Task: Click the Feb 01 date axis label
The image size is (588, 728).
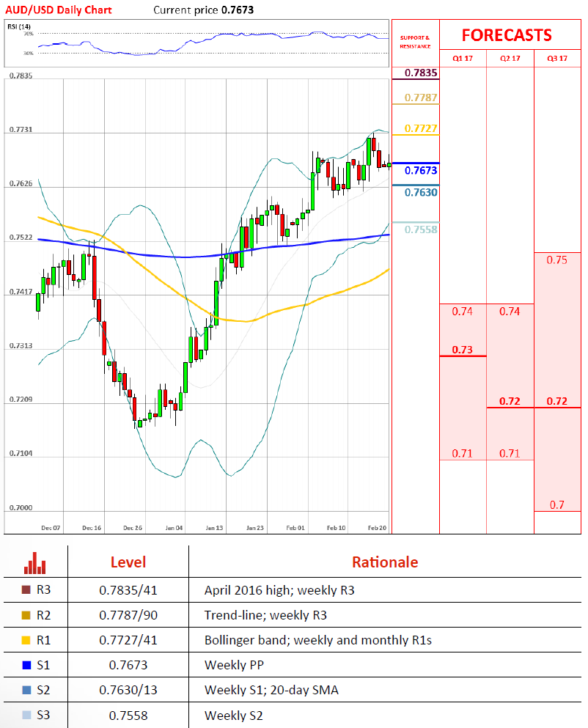Action: tap(295, 528)
